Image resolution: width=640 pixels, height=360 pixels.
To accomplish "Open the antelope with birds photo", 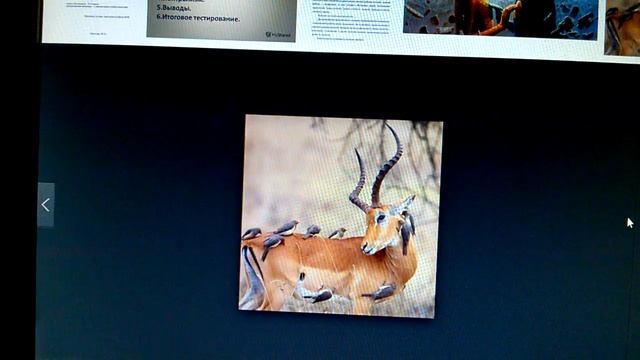I will (340, 216).
